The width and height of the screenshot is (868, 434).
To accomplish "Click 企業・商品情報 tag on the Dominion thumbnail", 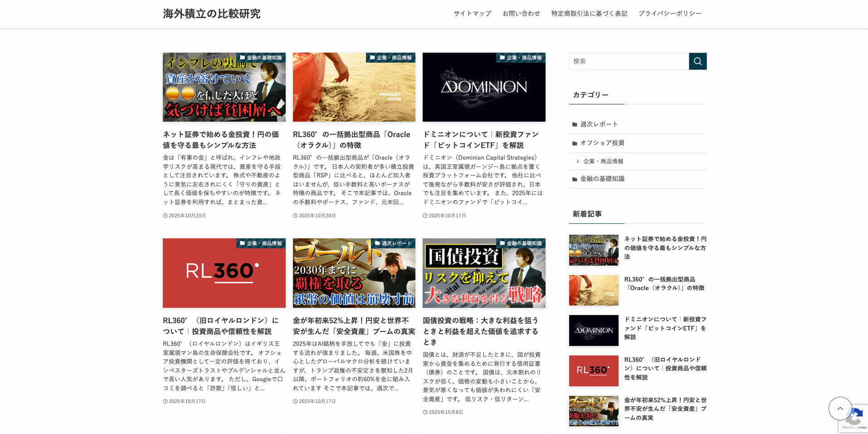I will 521,58.
